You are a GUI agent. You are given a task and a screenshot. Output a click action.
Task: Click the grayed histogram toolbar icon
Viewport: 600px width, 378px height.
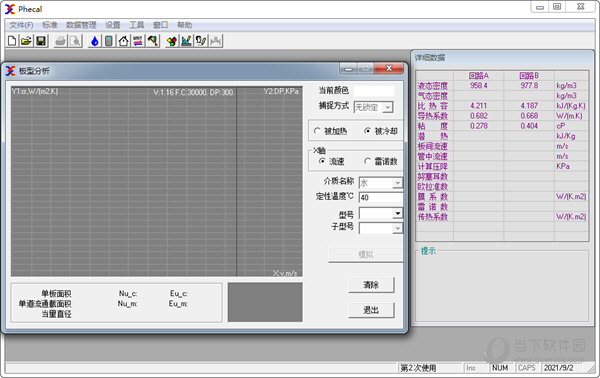tap(215, 41)
